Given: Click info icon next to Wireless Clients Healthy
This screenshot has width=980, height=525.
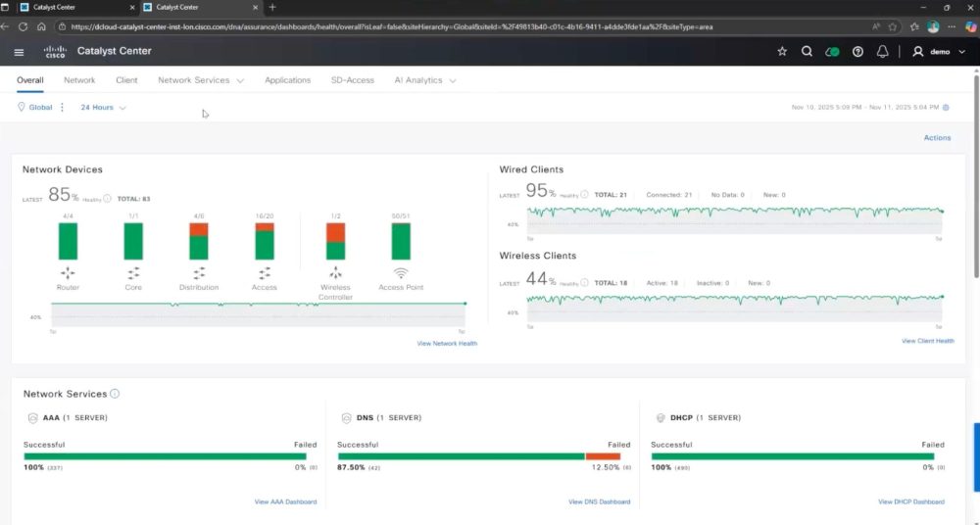Looking at the screenshot, I should pyautogui.click(x=584, y=282).
